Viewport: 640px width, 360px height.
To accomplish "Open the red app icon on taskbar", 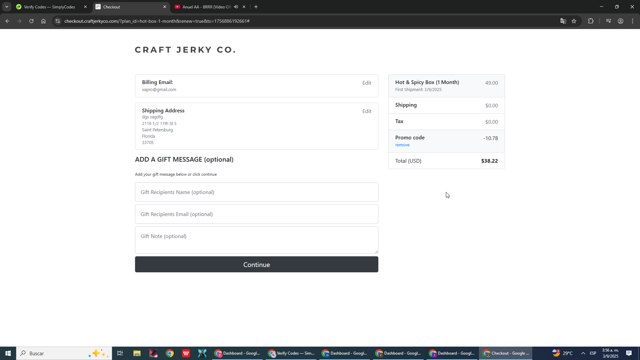I will [186, 353].
